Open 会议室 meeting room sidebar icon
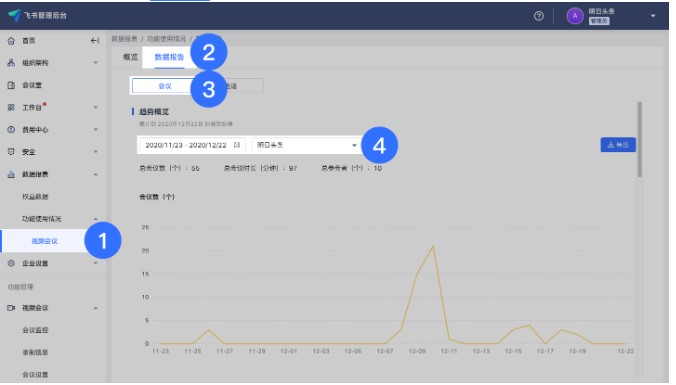The width and height of the screenshot is (676, 385). pyautogui.click(x=11, y=85)
